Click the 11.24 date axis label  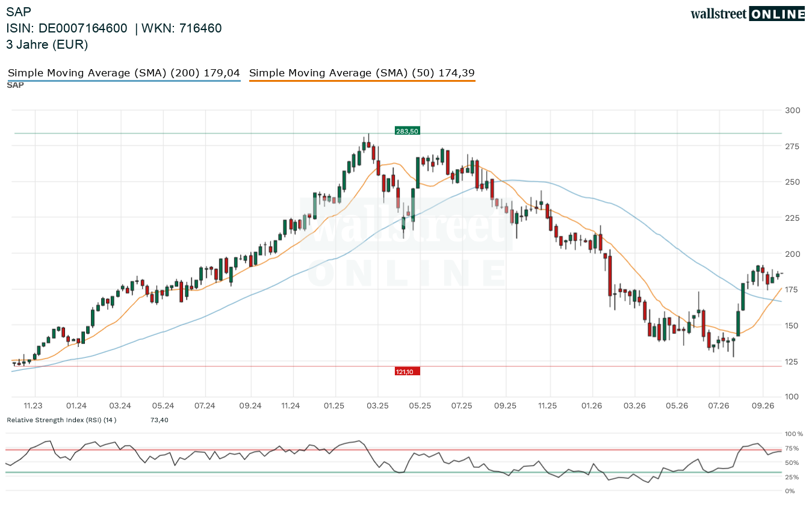point(291,406)
